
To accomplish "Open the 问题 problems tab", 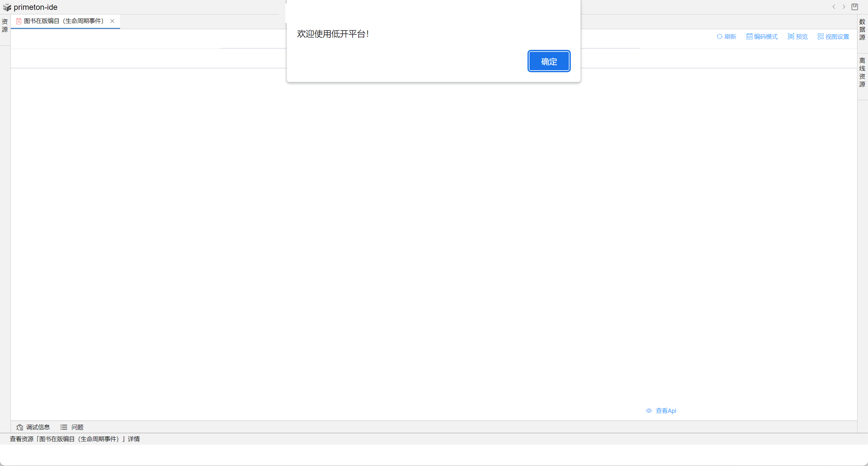I will click(x=77, y=427).
